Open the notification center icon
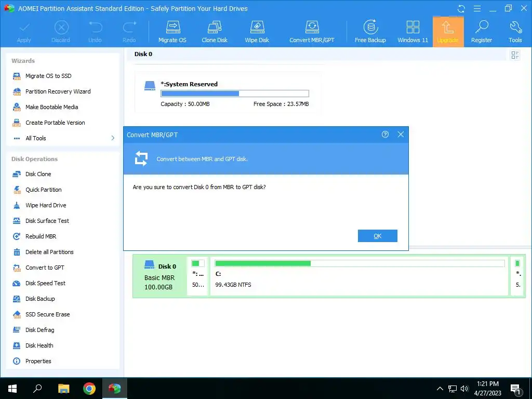The height and width of the screenshot is (399, 532). 516,390
